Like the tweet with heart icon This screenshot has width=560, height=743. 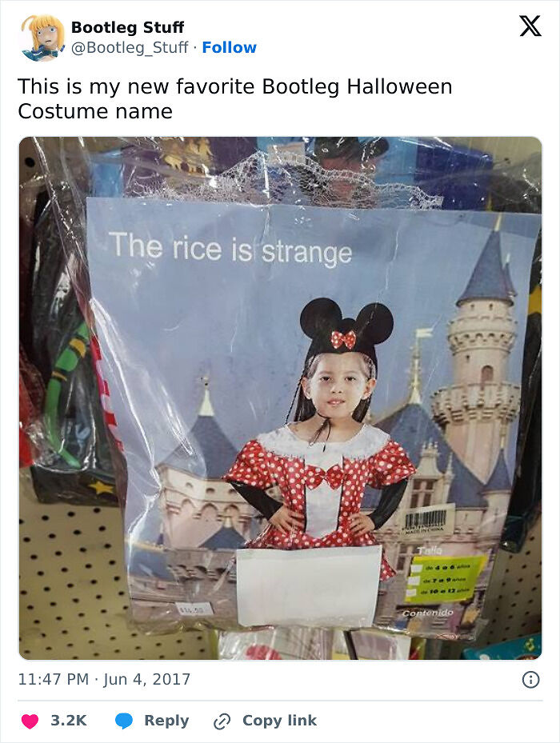click(30, 721)
